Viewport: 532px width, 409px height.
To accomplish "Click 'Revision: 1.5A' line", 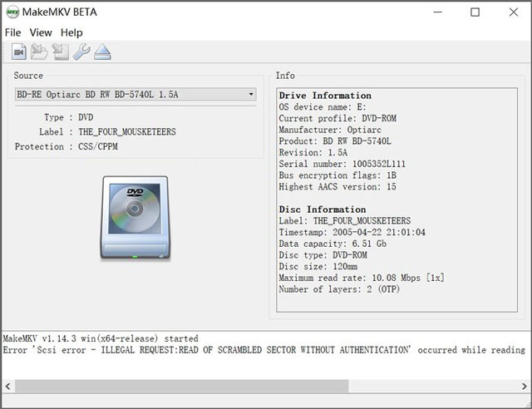I will [x=313, y=153].
